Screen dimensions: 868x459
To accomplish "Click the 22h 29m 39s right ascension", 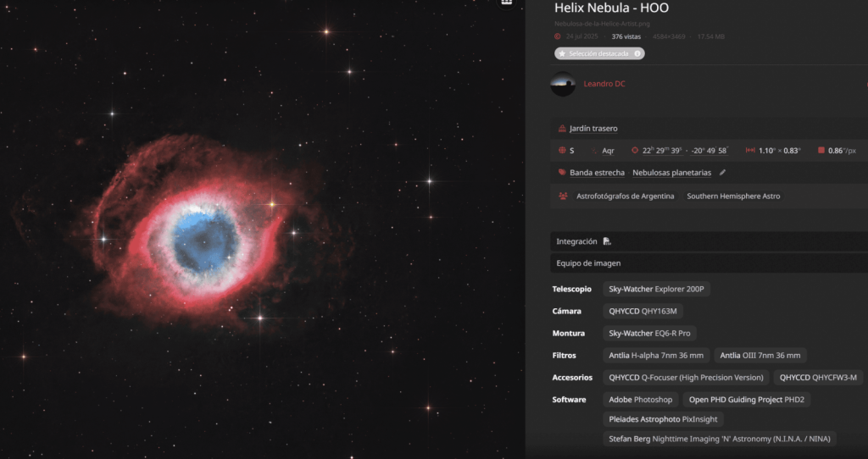I will pyautogui.click(x=662, y=151).
